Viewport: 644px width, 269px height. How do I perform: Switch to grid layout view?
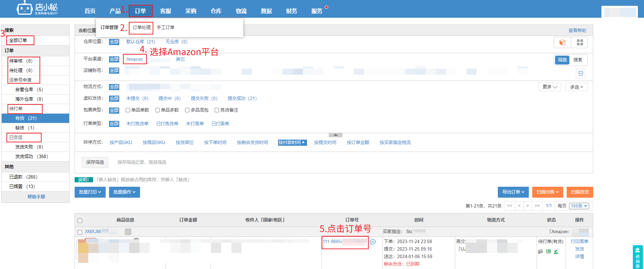tap(580, 42)
